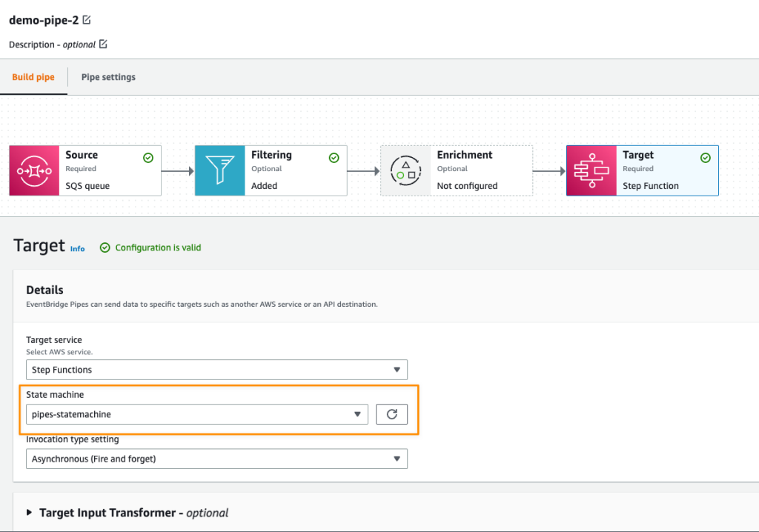Open the Target Info link
759x532 pixels.
(77, 249)
